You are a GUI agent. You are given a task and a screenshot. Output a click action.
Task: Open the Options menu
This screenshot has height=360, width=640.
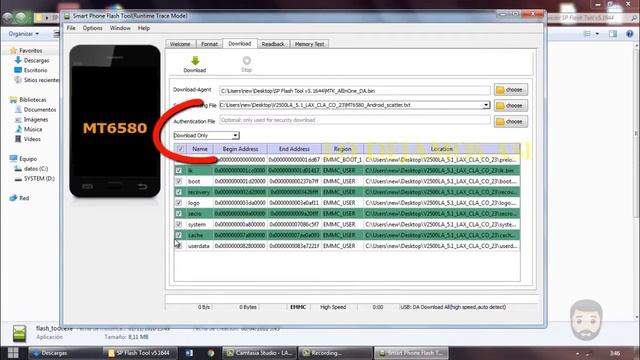pos(93,28)
